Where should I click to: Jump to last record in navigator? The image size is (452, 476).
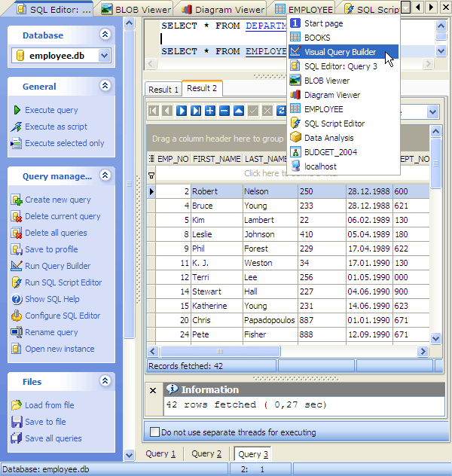[196, 111]
